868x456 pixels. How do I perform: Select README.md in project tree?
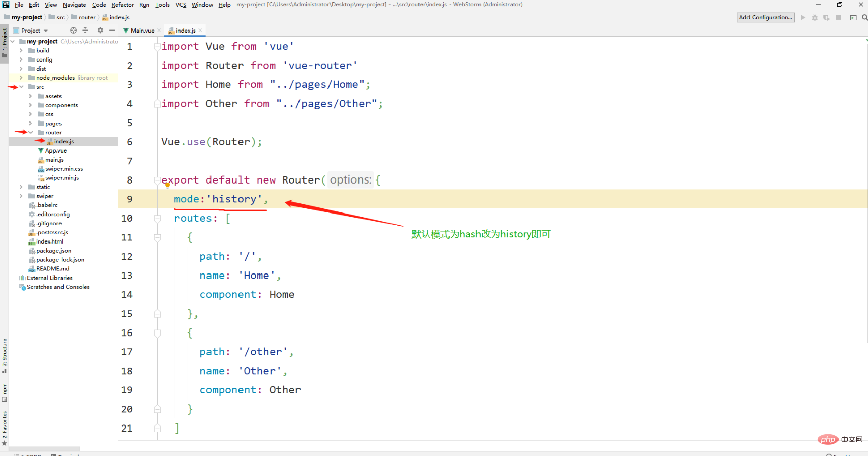(52, 269)
